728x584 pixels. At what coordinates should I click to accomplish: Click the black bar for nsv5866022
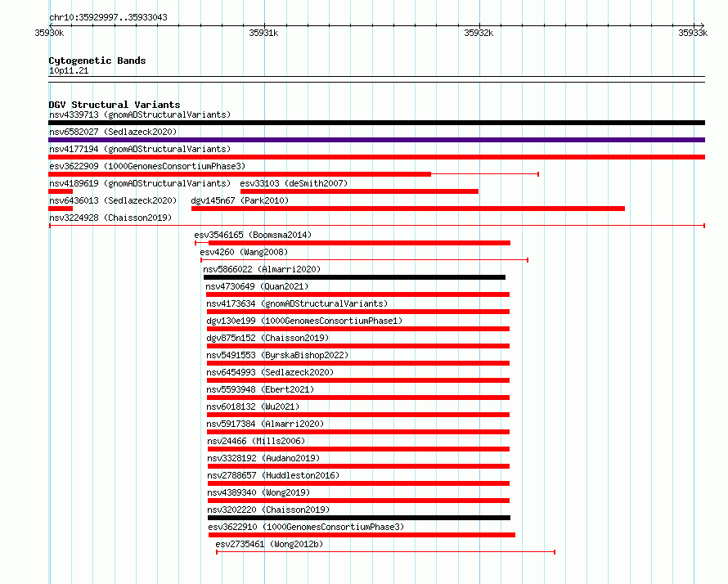tap(354, 277)
